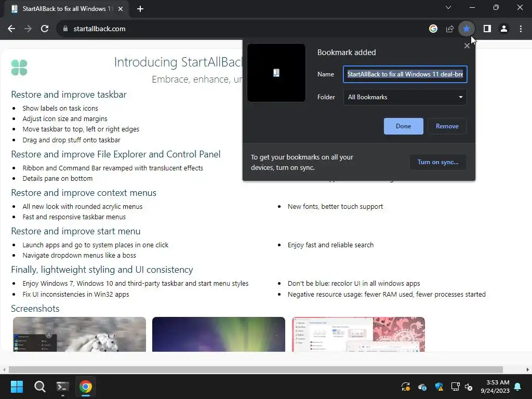Screen dimensions: 532x399
Task: Open the All Bookmarks folder dropdown
Action: pos(405,97)
